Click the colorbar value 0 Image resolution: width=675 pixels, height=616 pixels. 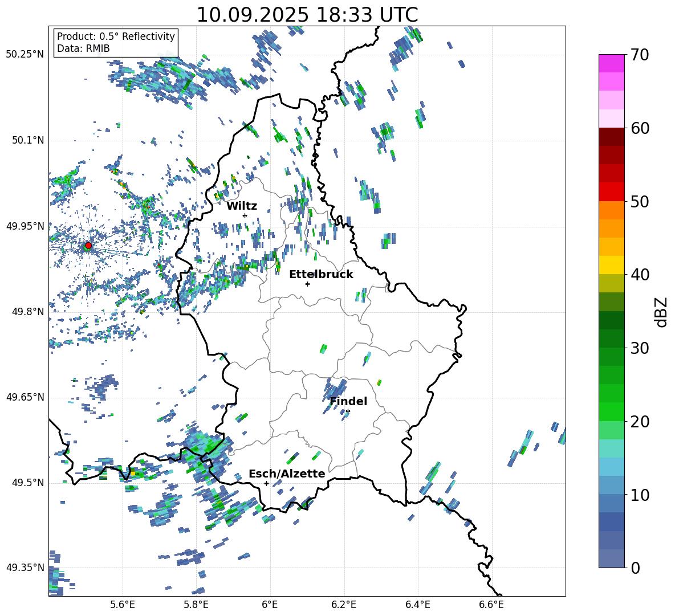635,568
